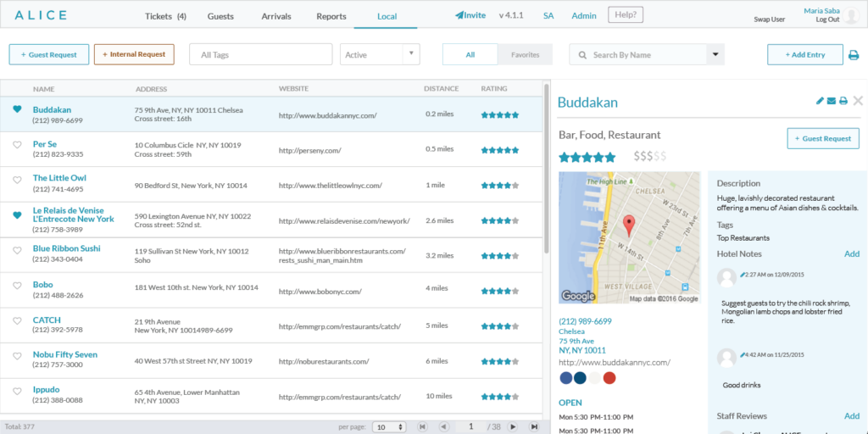
Task: Open Buddakan website link in list
Action: pyautogui.click(x=328, y=115)
